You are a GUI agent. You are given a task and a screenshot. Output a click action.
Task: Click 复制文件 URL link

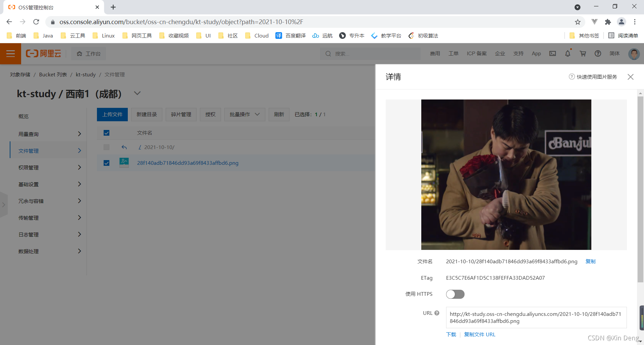click(480, 335)
